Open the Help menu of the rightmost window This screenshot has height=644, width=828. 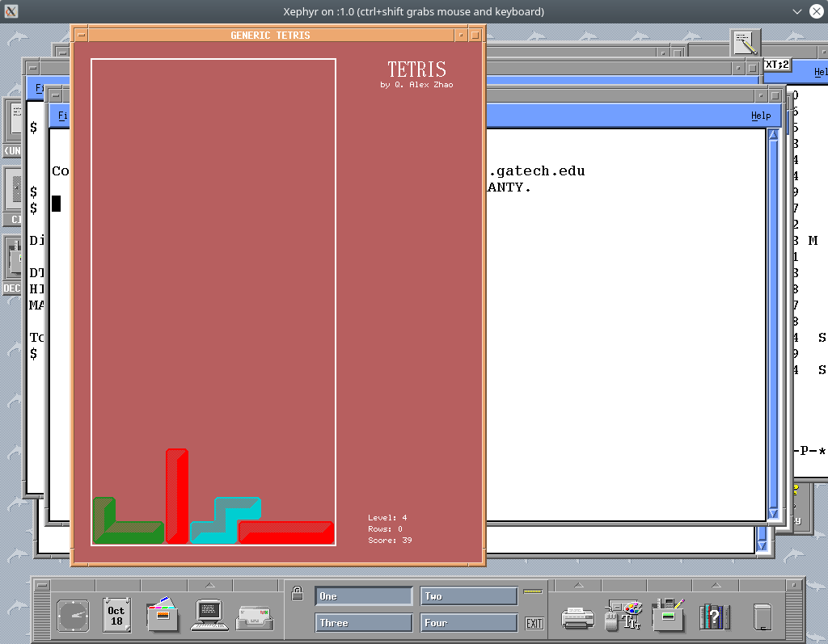(x=821, y=72)
